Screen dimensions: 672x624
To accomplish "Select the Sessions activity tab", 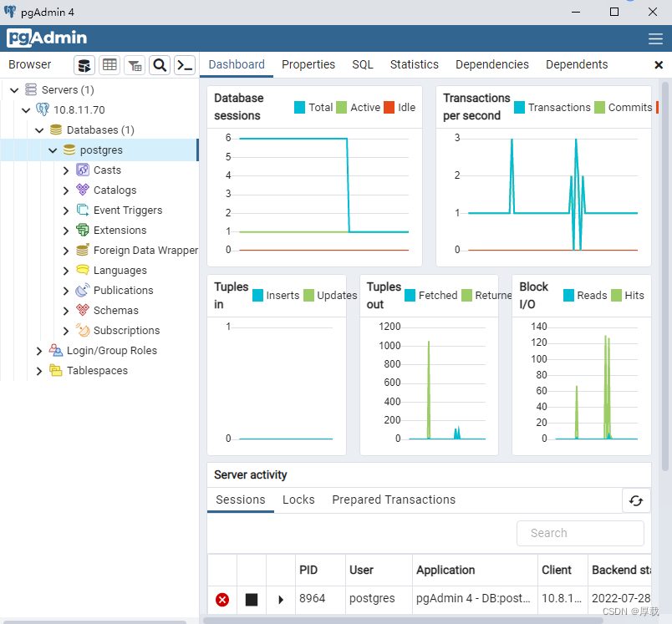I will [241, 500].
